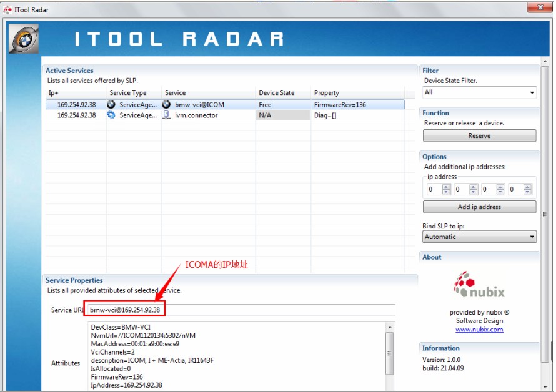Click the Add ip address button

tap(479, 207)
